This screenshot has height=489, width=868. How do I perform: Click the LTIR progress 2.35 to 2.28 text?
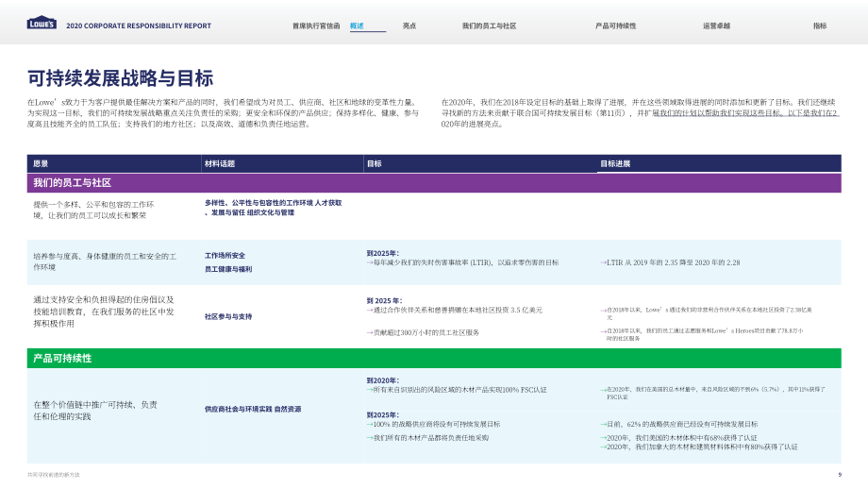point(670,262)
